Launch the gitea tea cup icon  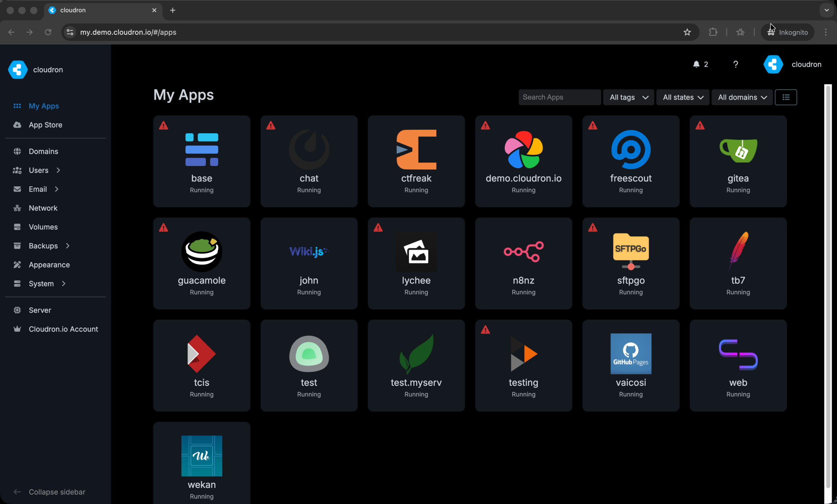click(x=738, y=150)
